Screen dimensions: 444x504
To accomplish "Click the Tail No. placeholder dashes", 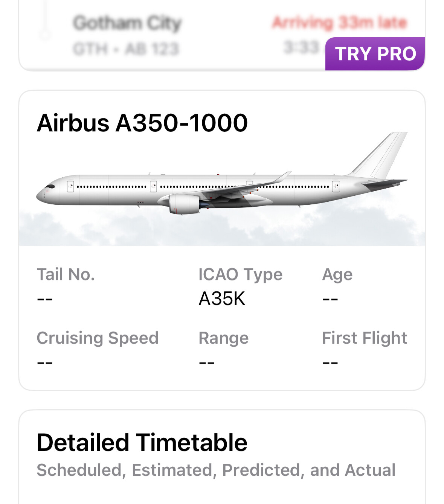I will coord(45,299).
